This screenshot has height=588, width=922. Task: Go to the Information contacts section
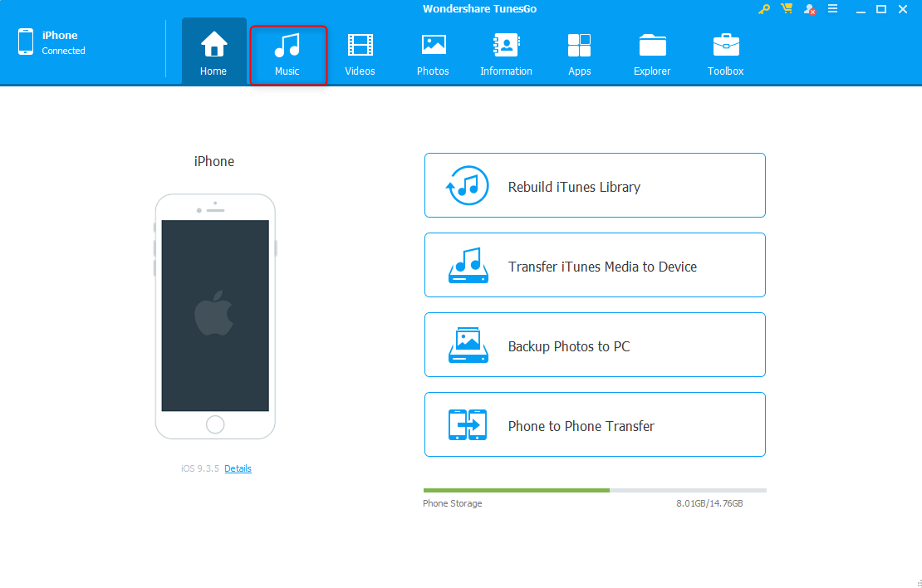tap(506, 55)
